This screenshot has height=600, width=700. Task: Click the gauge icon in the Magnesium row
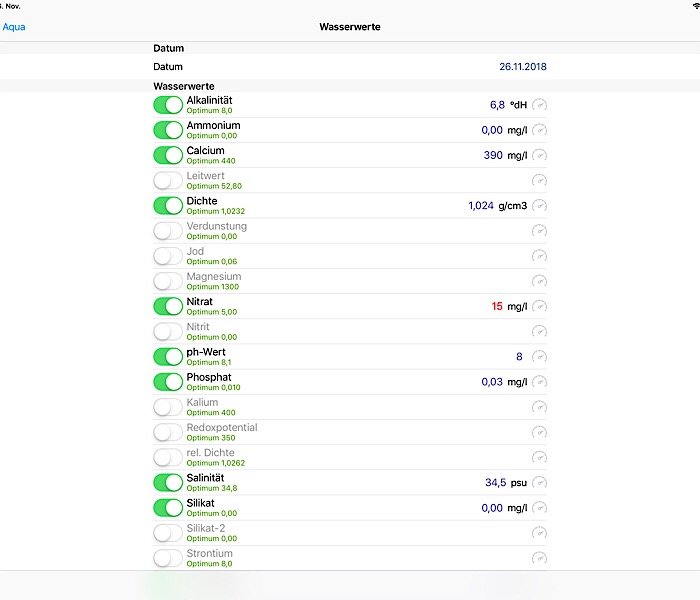tap(540, 281)
